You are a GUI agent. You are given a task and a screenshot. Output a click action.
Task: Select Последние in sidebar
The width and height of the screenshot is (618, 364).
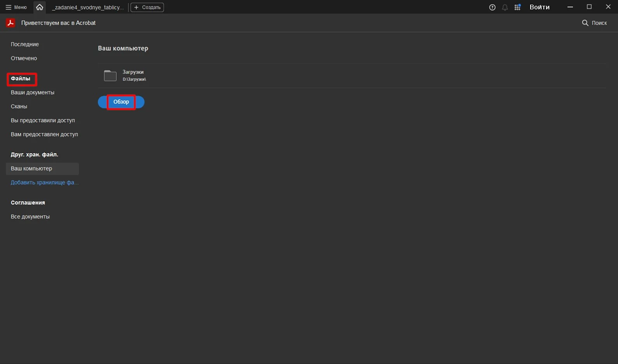coord(25,44)
